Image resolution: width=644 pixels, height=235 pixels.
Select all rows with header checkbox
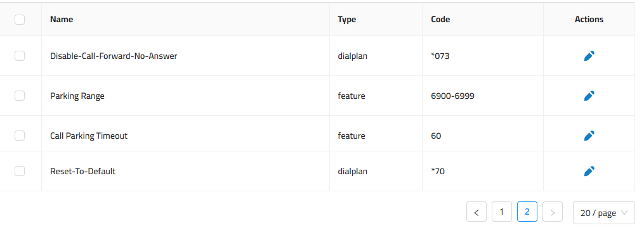20,19
